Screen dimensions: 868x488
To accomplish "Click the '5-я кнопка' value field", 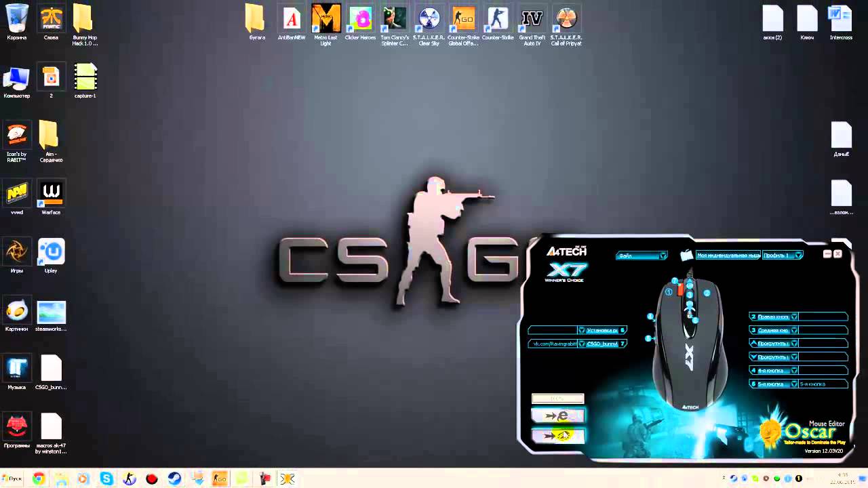I will (823, 384).
